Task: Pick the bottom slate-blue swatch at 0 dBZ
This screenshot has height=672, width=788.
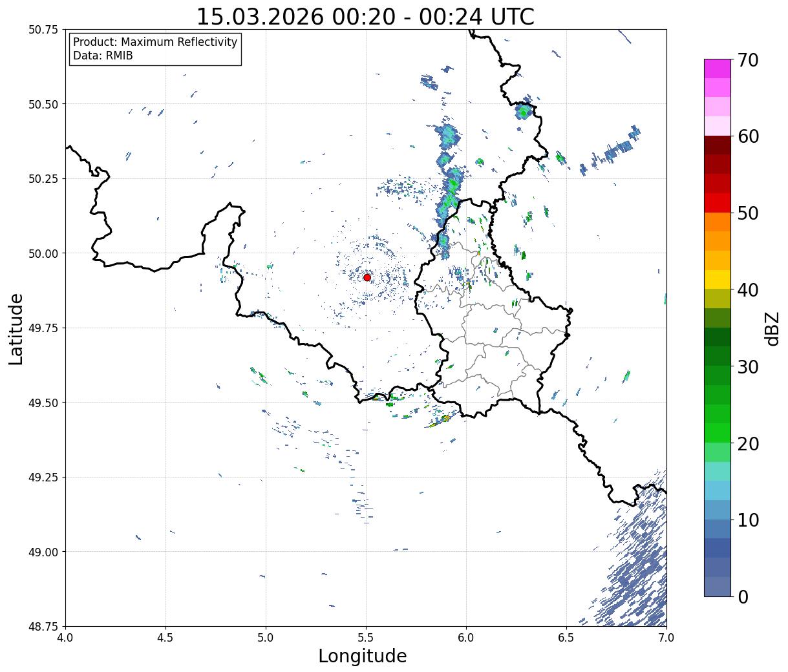Action: pos(717,587)
